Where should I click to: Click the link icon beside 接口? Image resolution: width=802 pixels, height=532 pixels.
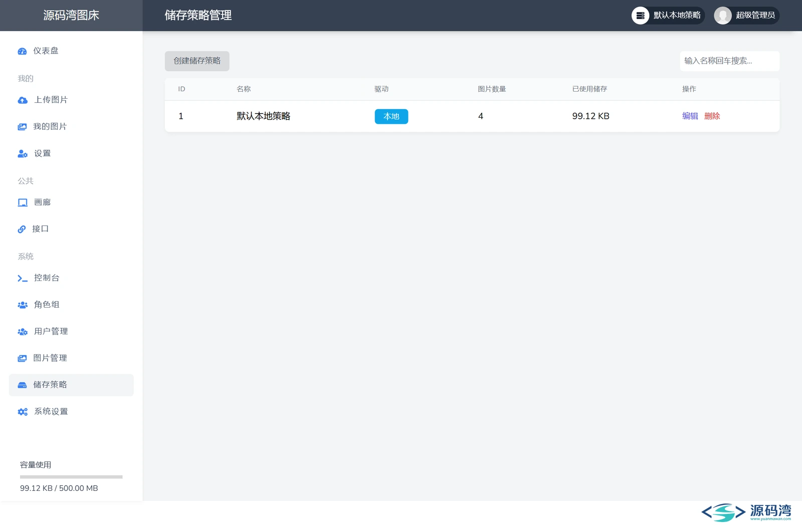coord(22,229)
